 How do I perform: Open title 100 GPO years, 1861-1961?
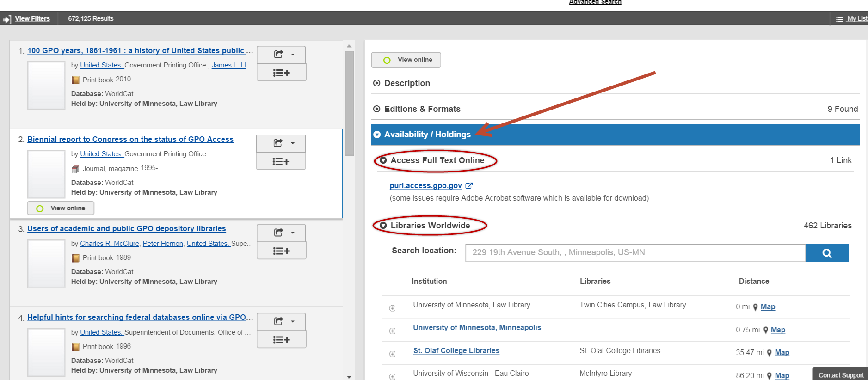140,50
